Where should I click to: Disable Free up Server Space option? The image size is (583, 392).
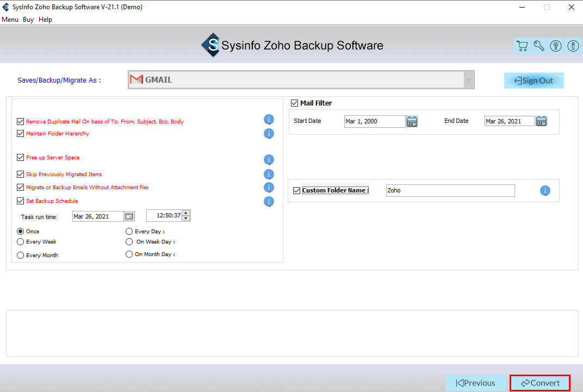(21, 158)
